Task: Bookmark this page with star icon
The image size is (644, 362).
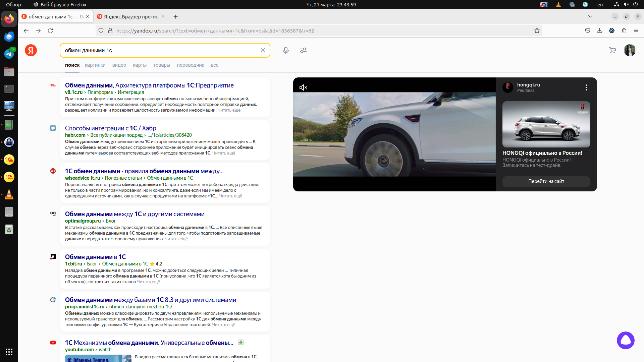Action: coord(537,31)
